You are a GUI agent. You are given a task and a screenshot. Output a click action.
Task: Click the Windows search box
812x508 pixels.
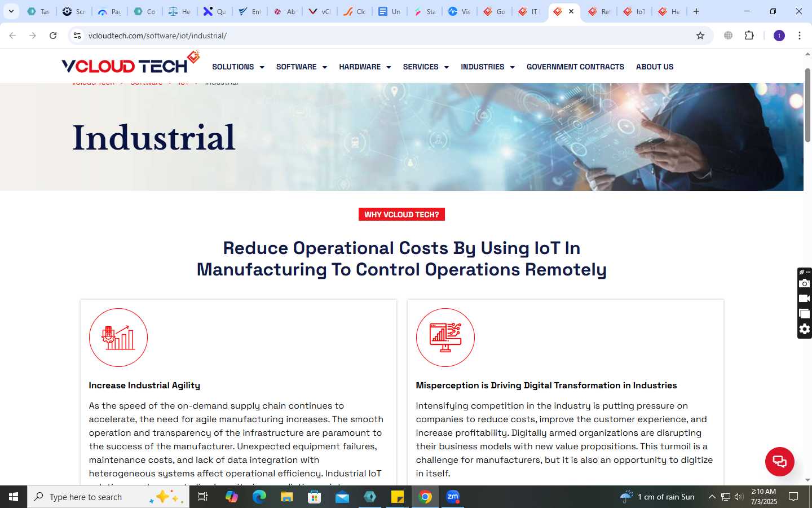pyautogui.click(x=108, y=497)
